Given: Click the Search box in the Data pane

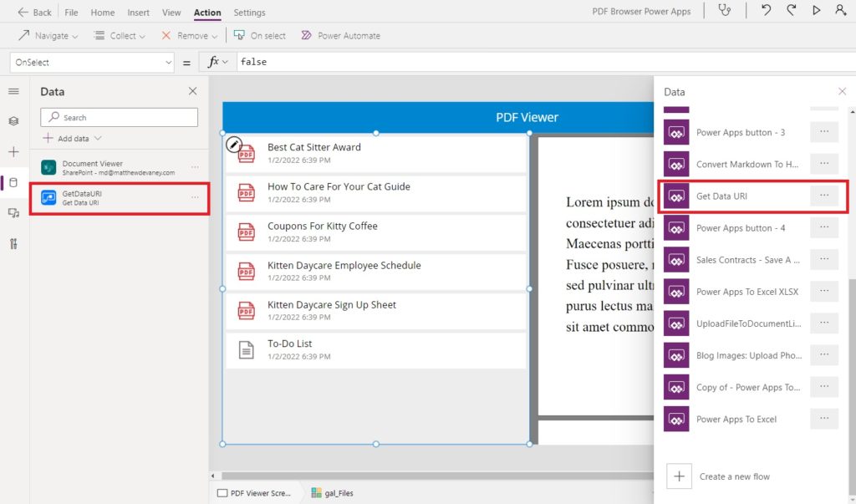Looking at the screenshot, I should tap(118, 117).
